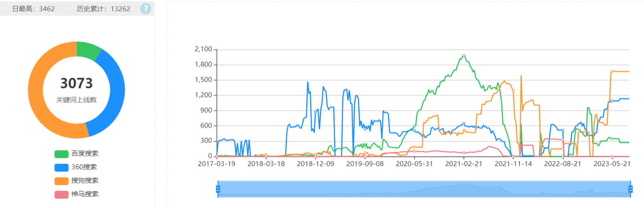The image size is (644, 208).
Task: Click the 搜狗搜索 legend label
Action: [85, 181]
